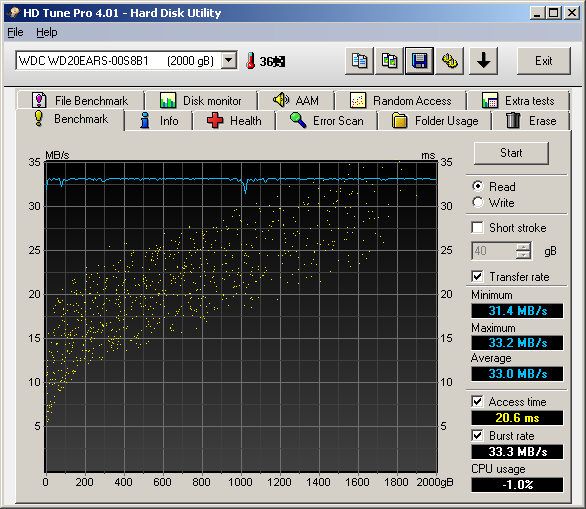This screenshot has width=586, height=509.
Task: Click the Random Access scatter plot icon
Action: [x=358, y=100]
